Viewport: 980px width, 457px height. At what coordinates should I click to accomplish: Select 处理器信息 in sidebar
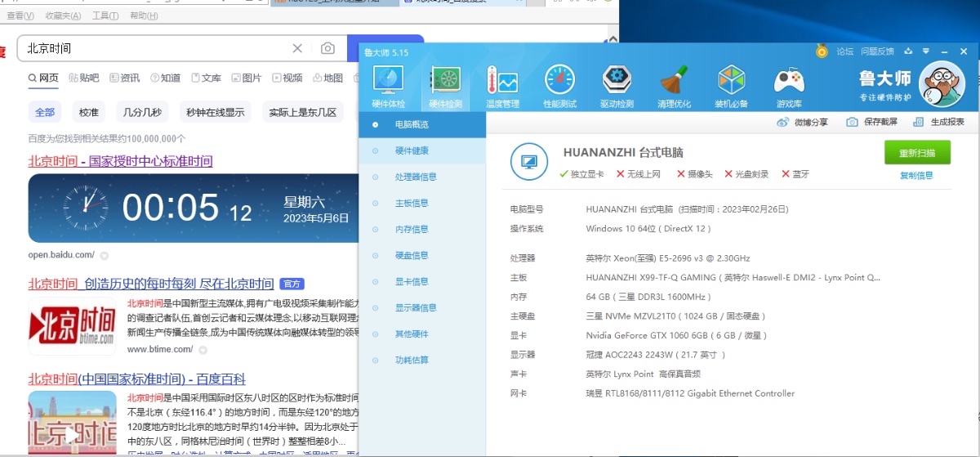point(422,177)
